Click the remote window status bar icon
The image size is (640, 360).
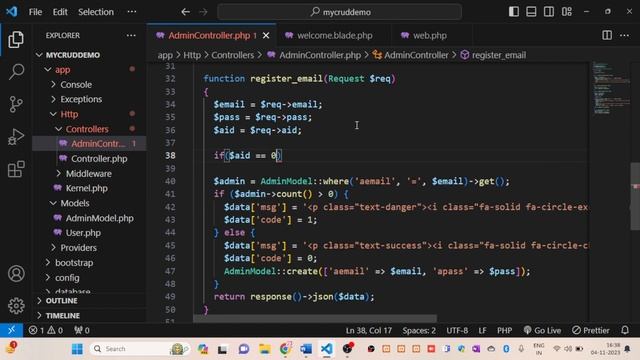pyautogui.click(x=11, y=330)
